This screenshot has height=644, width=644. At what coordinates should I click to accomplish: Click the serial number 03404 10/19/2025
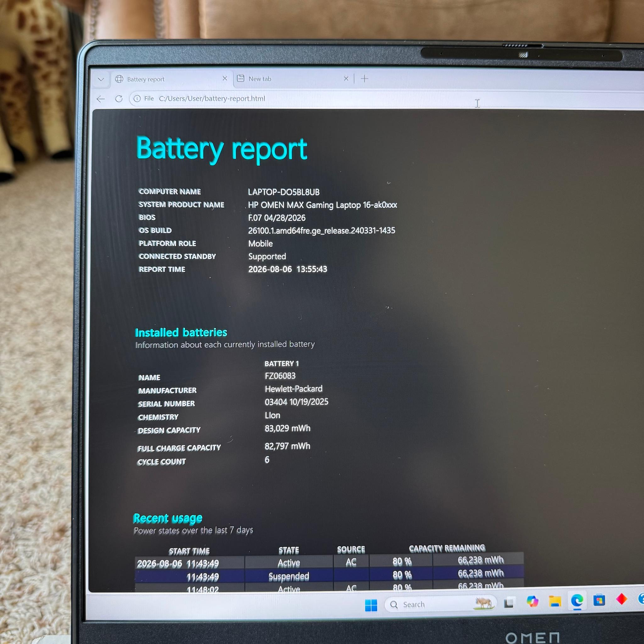pyautogui.click(x=296, y=402)
